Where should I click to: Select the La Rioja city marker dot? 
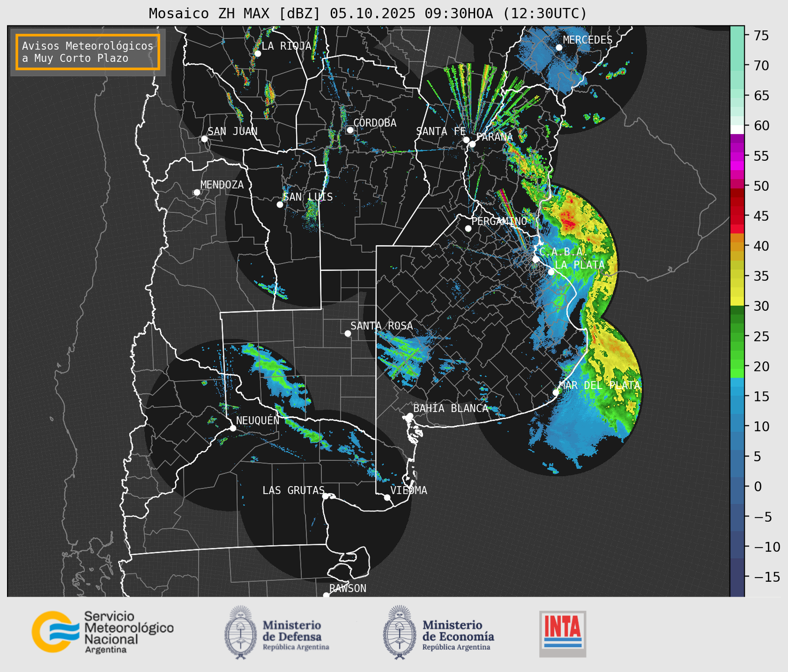click(257, 54)
